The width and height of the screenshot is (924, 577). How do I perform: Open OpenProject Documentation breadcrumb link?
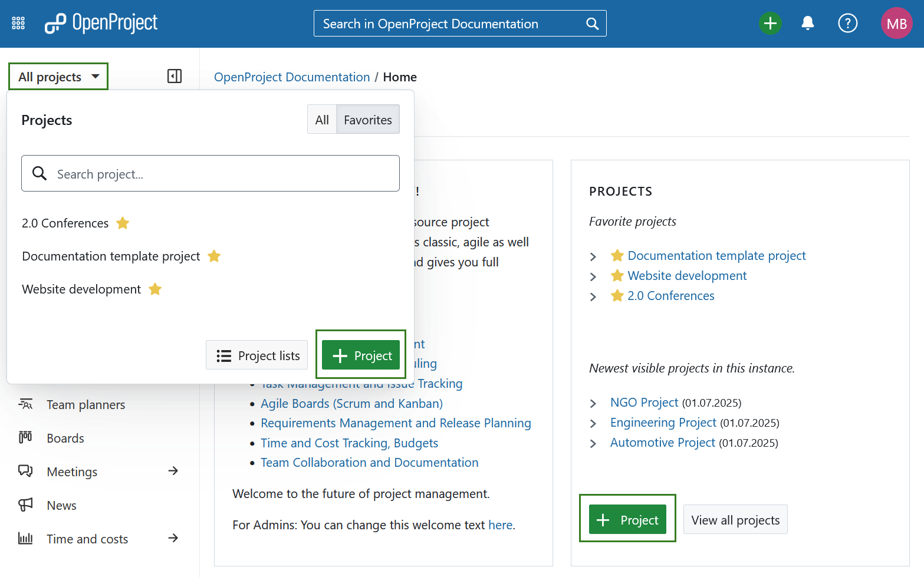point(292,77)
